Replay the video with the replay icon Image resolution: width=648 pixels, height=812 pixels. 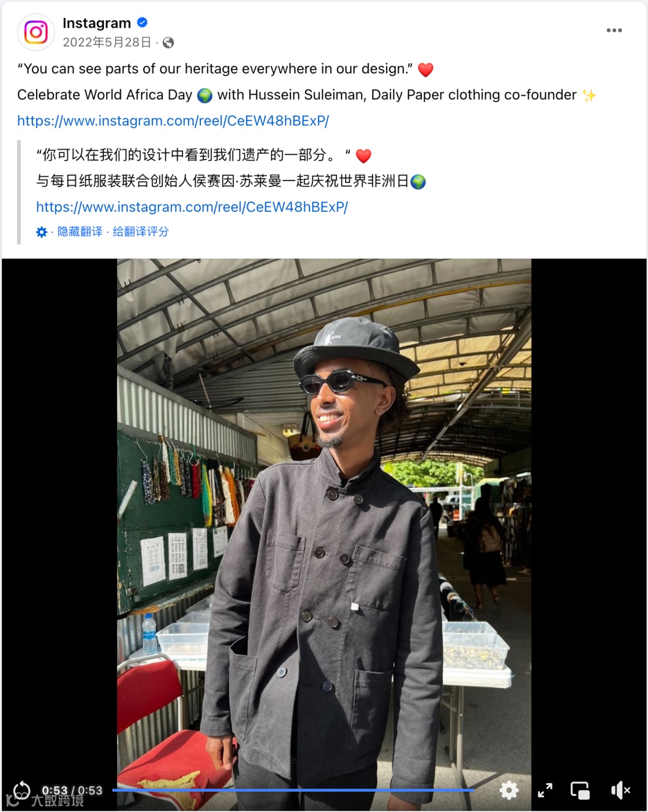click(22, 790)
